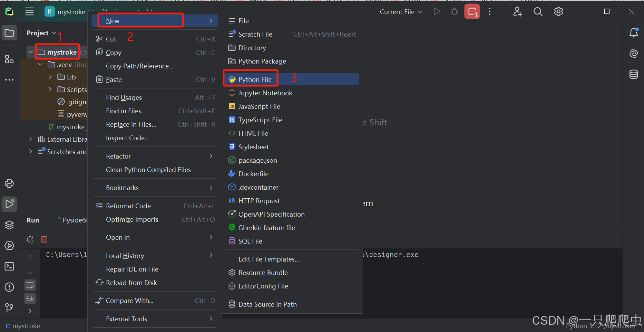The width and height of the screenshot is (644, 332).
Task: Expand External Libraries node
Action: 31,139
